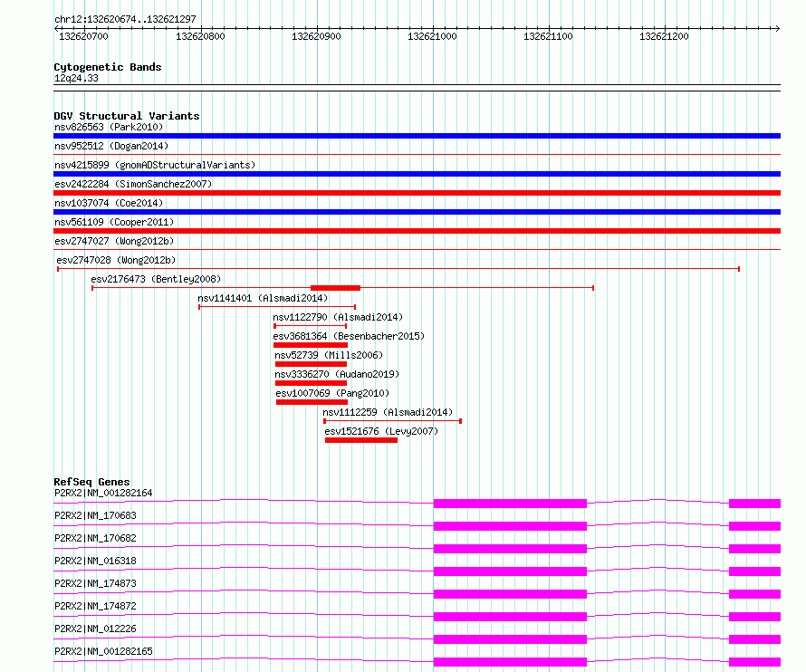The image size is (806, 672).
Task: Open P2RX2|NM_170683 transcript
Action: pos(95,515)
